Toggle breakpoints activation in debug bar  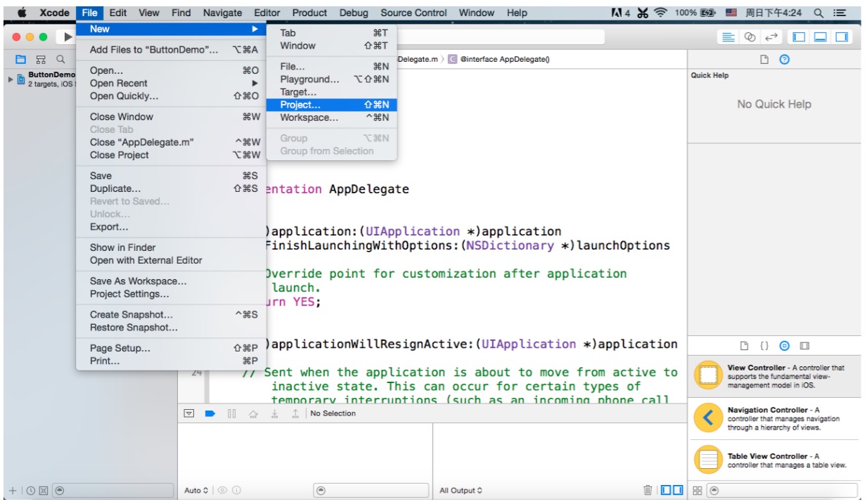(x=210, y=413)
